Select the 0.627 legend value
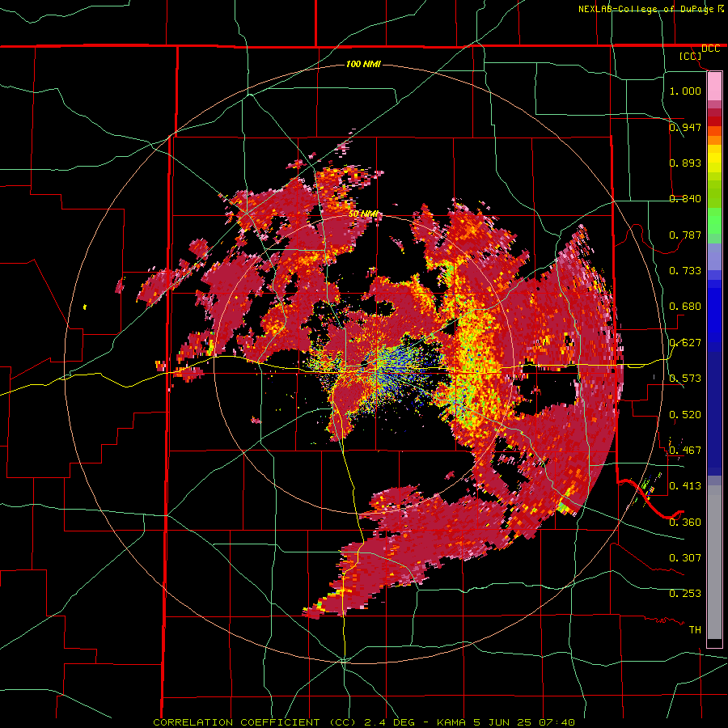Screen dimensions: 728x728 tap(685, 343)
